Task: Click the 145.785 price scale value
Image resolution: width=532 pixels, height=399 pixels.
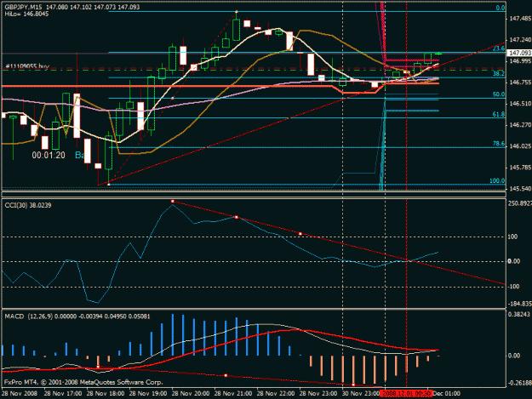Action: tap(520, 168)
